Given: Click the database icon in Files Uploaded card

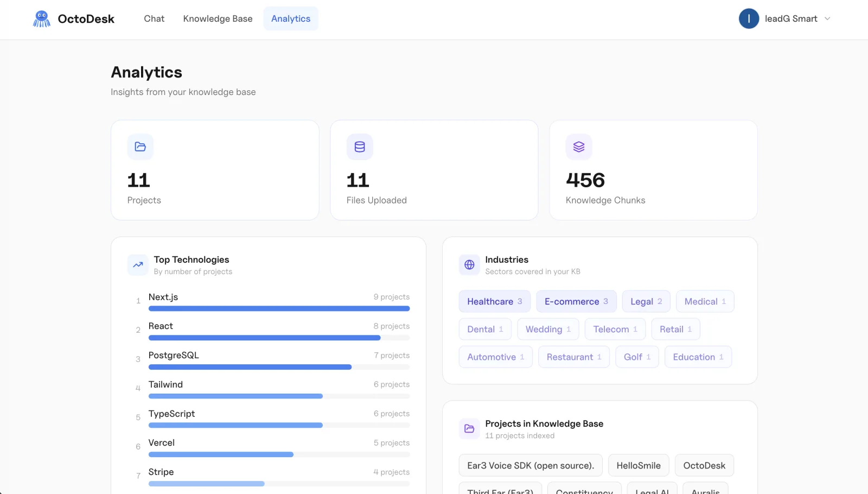Looking at the screenshot, I should (360, 147).
